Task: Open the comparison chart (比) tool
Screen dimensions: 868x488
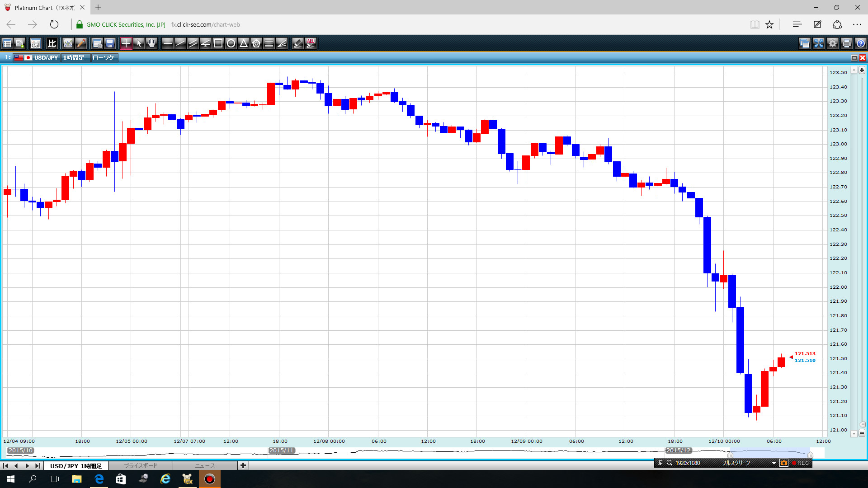Action: tap(52, 43)
